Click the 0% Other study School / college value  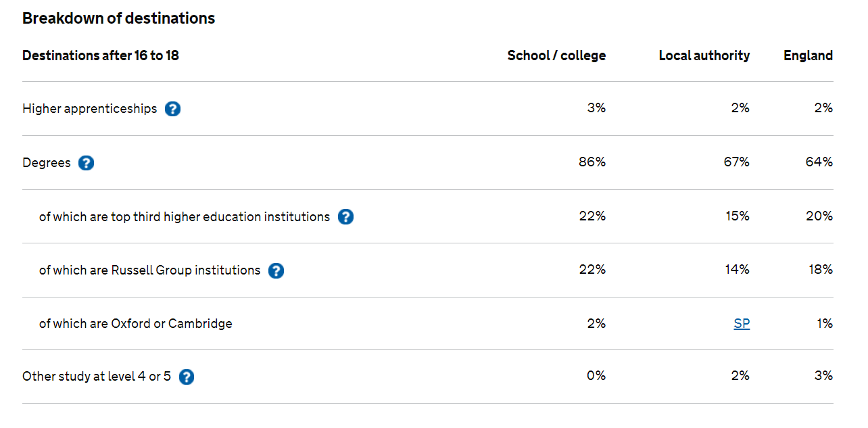click(x=596, y=376)
